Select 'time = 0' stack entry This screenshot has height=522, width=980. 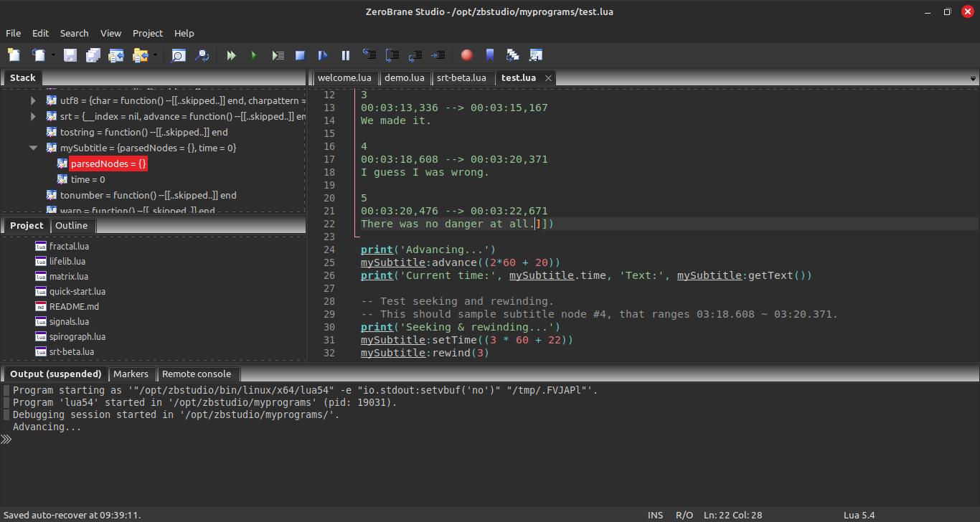(88, 179)
